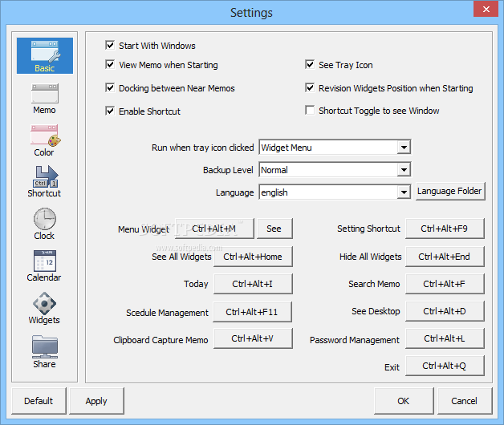Image resolution: width=504 pixels, height=425 pixels.
Task: Change Setting Shortcut Ctrl+Alt+F9
Action: pyautogui.click(x=445, y=229)
